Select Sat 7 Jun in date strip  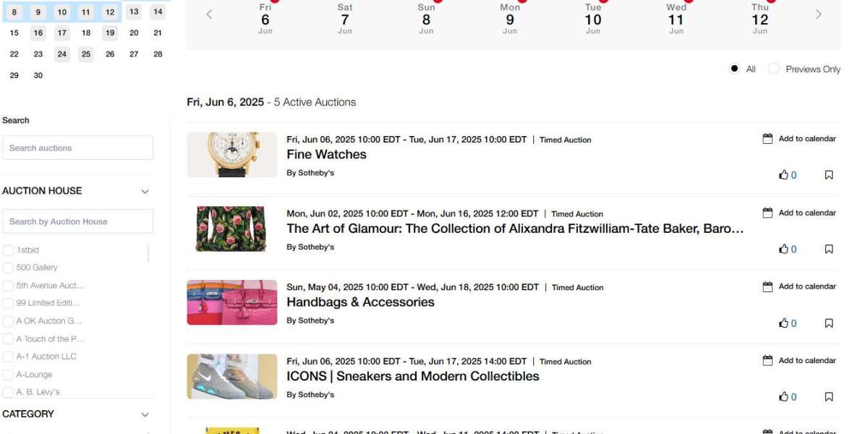click(345, 19)
